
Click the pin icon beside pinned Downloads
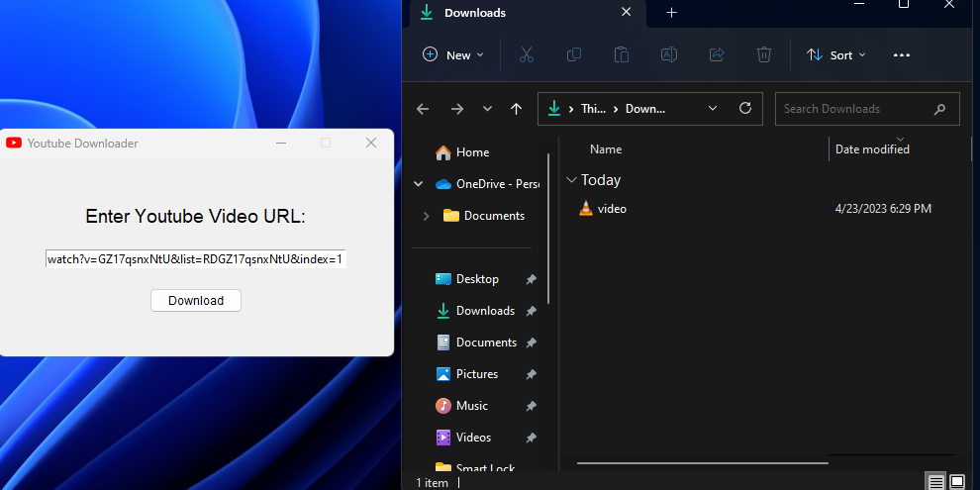click(531, 311)
